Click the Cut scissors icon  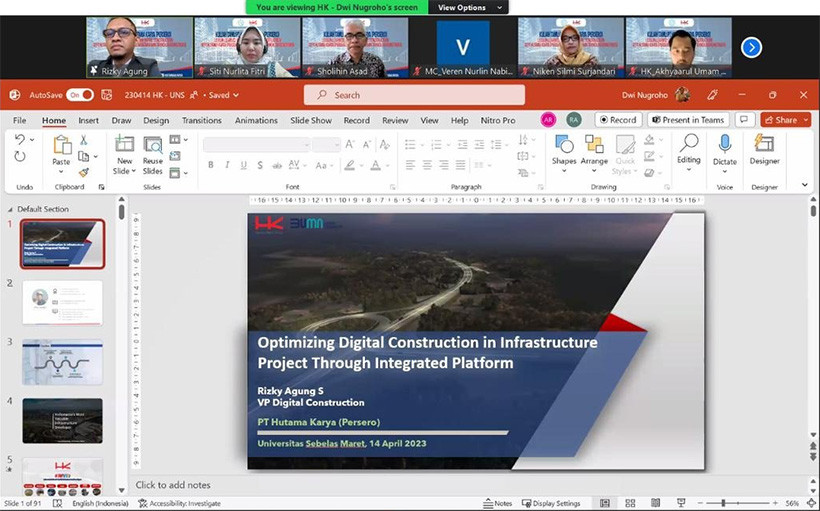(x=83, y=140)
